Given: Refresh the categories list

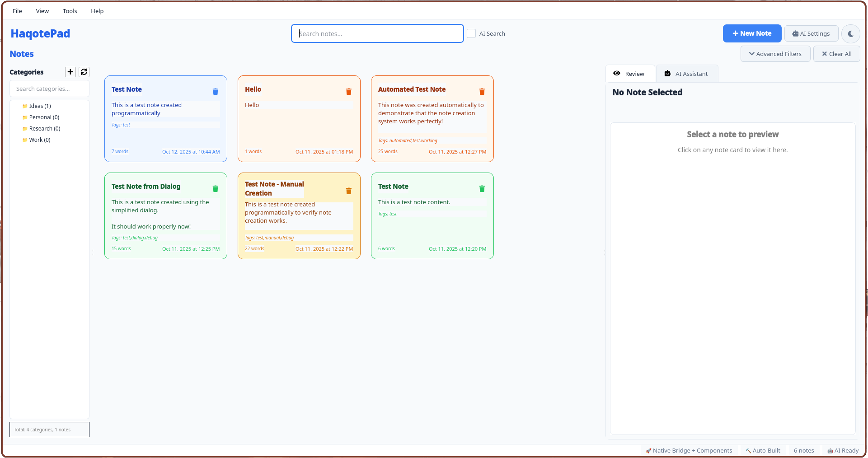Looking at the screenshot, I should 84,72.
